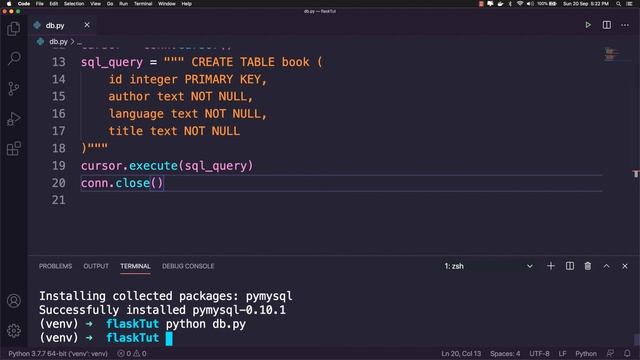Click Ln 20, Col 13 status entry
Viewport: 640px width, 360px height.
(461, 353)
